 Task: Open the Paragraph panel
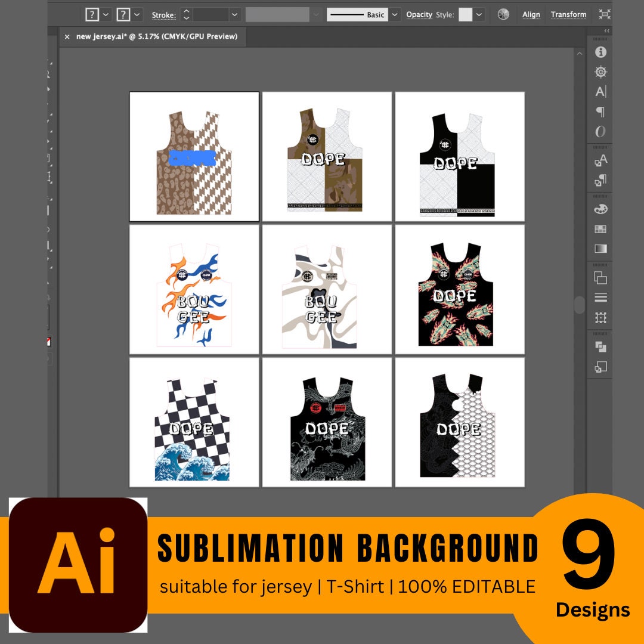coord(600,110)
